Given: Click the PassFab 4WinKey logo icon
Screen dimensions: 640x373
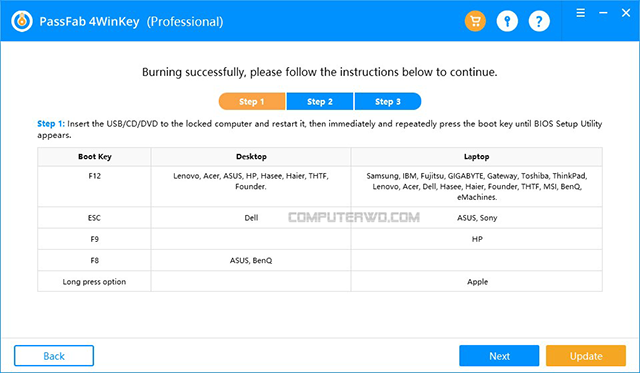Looking at the screenshot, I should pyautogui.click(x=22, y=21).
